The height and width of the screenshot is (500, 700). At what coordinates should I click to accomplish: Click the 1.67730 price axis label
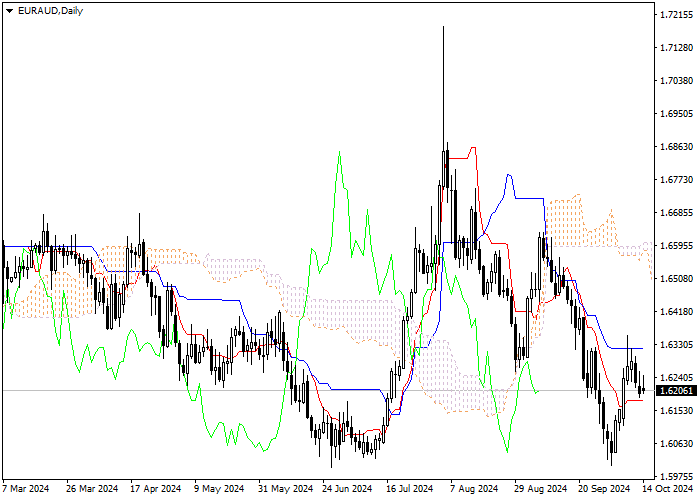677,179
